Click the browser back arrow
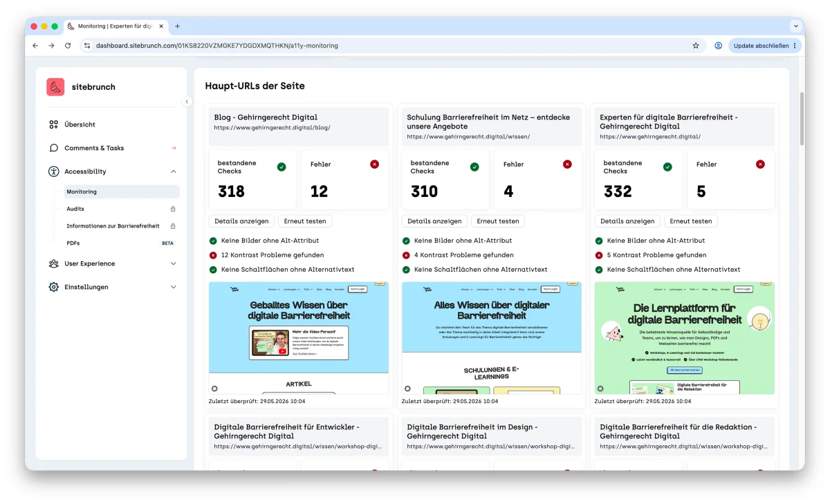The image size is (830, 504). 35,46
